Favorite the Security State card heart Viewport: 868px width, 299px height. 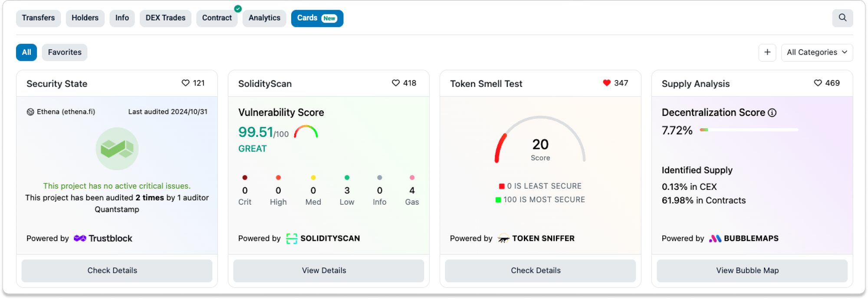186,83
